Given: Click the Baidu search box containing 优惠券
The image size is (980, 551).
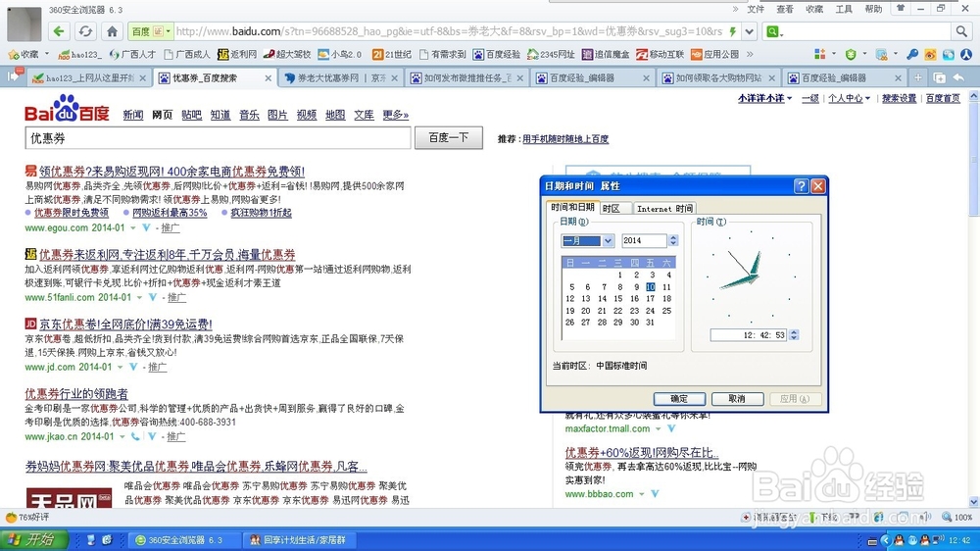Looking at the screenshot, I should click(219, 137).
